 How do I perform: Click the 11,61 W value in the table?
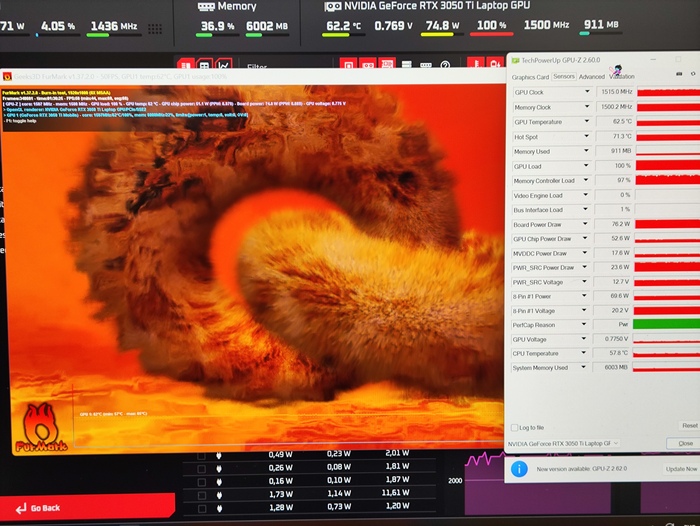396,493
